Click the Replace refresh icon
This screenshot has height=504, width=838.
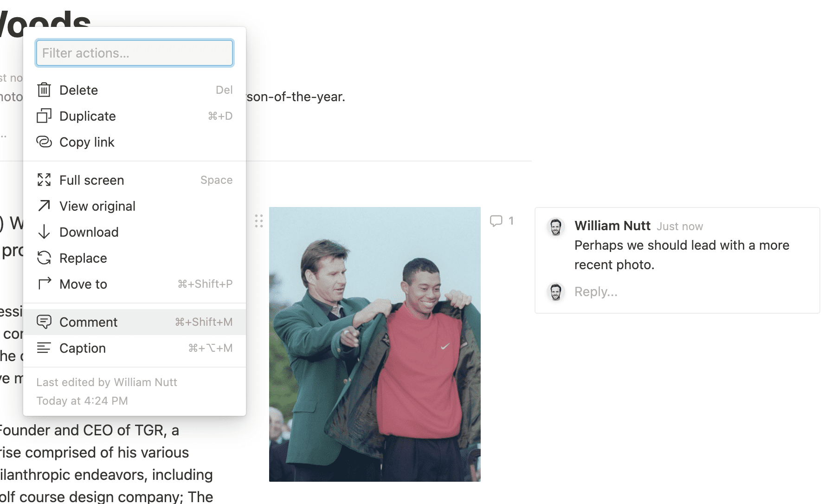[x=44, y=258]
